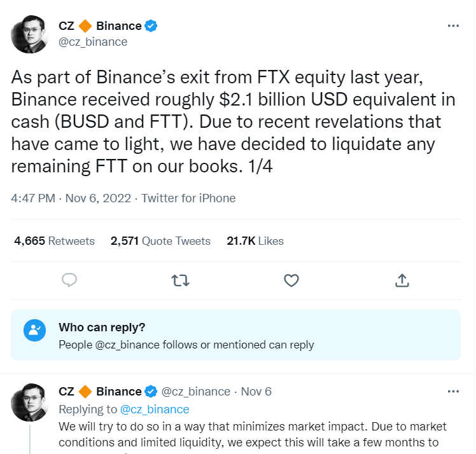Open CZ's profile photo on main tweet

click(30, 34)
